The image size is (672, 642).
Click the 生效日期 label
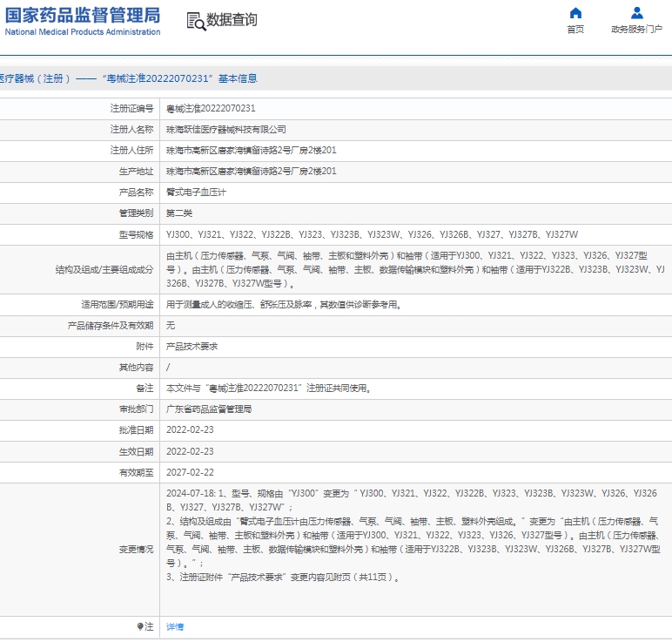tap(136, 451)
